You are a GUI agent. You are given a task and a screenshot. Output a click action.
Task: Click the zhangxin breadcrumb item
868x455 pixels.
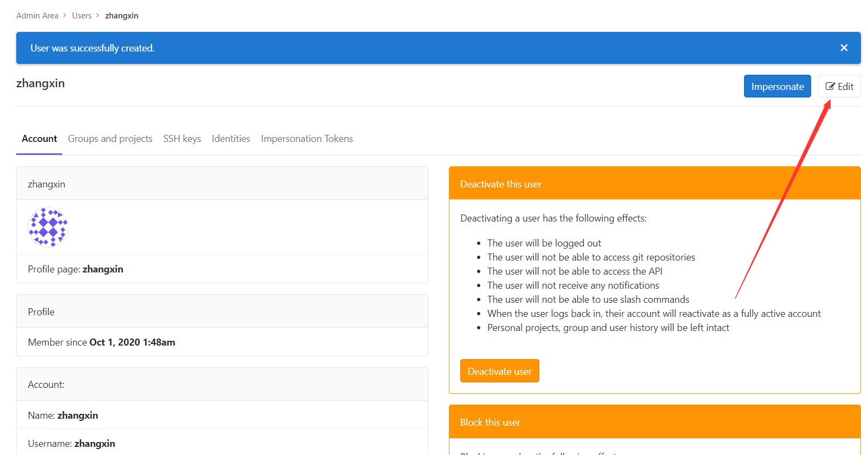click(121, 16)
